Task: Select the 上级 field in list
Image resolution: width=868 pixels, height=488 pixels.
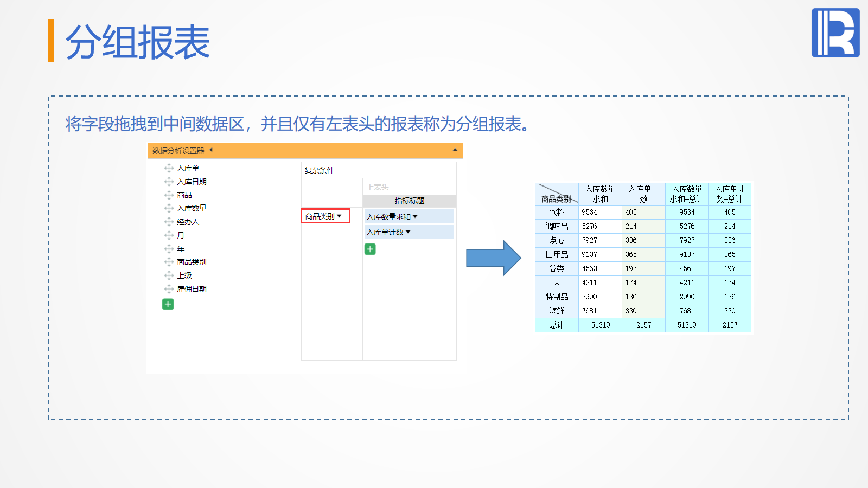Action: (184, 275)
